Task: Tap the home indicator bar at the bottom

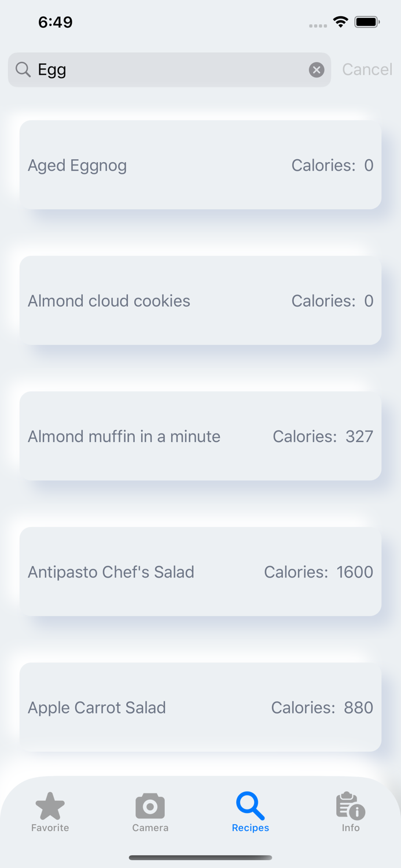Action: pyautogui.click(x=200, y=858)
